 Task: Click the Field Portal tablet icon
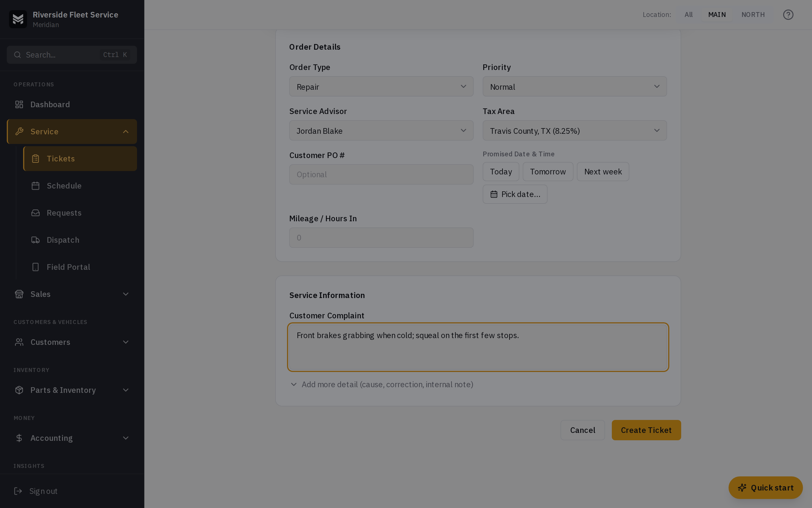click(36, 267)
